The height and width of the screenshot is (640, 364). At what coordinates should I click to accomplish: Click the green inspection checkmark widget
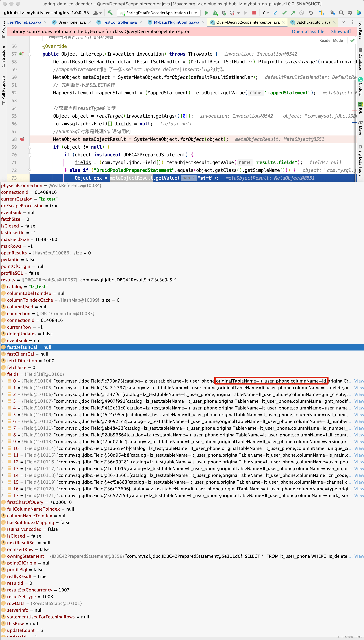pyautogui.click(x=353, y=40)
